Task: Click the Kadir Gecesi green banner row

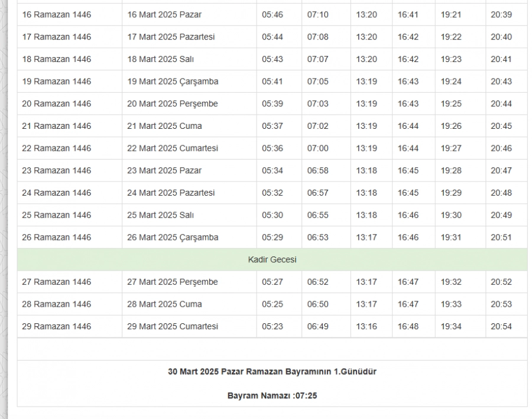Action: (272, 259)
